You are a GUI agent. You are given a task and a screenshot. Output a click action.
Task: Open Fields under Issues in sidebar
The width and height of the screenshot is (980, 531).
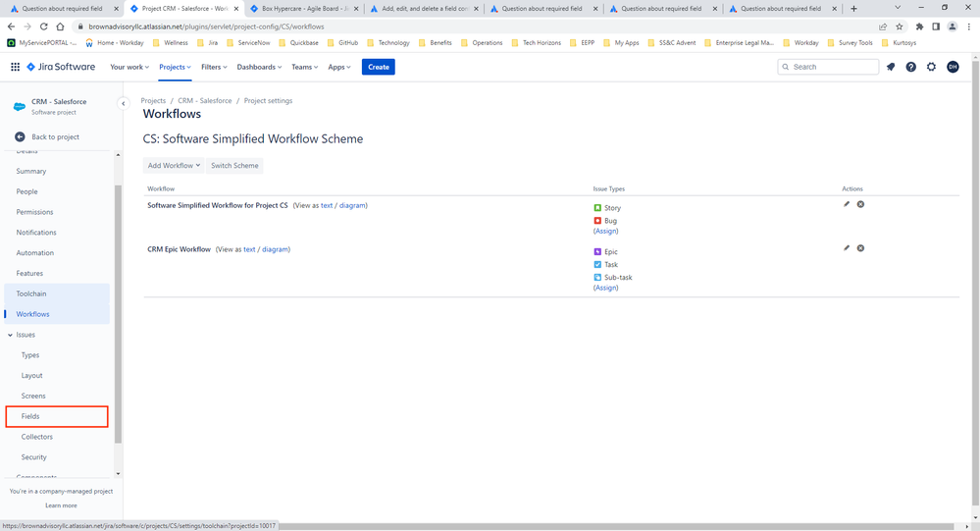57,416
